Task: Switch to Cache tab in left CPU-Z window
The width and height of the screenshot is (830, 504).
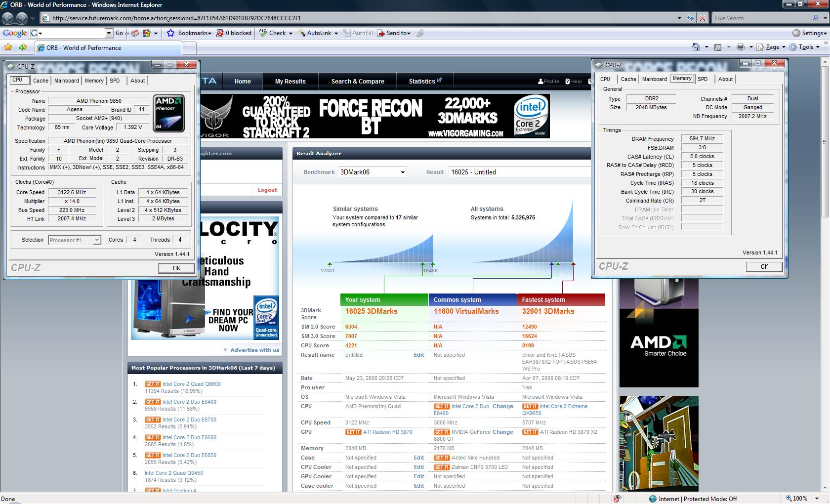Action: 41,81
